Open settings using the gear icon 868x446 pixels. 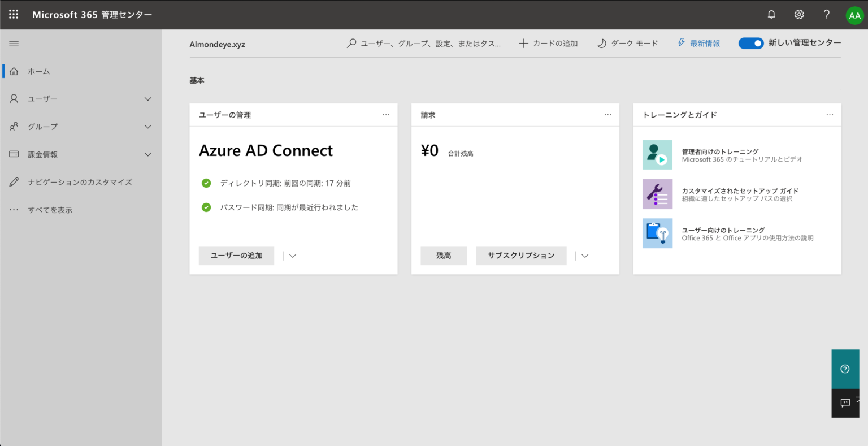pos(798,14)
